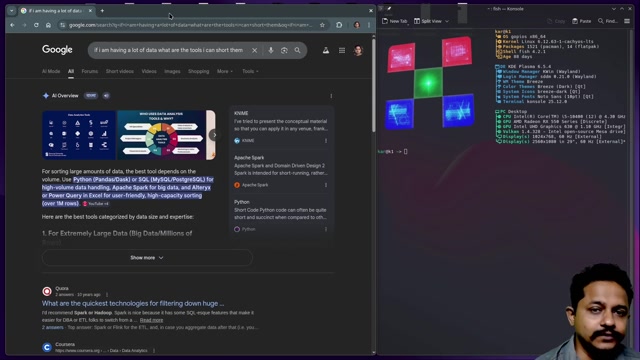Click the Chrome page vertical scrollbar
Image resolution: width=640 pixels, height=360 pixels.
(373, 84)
